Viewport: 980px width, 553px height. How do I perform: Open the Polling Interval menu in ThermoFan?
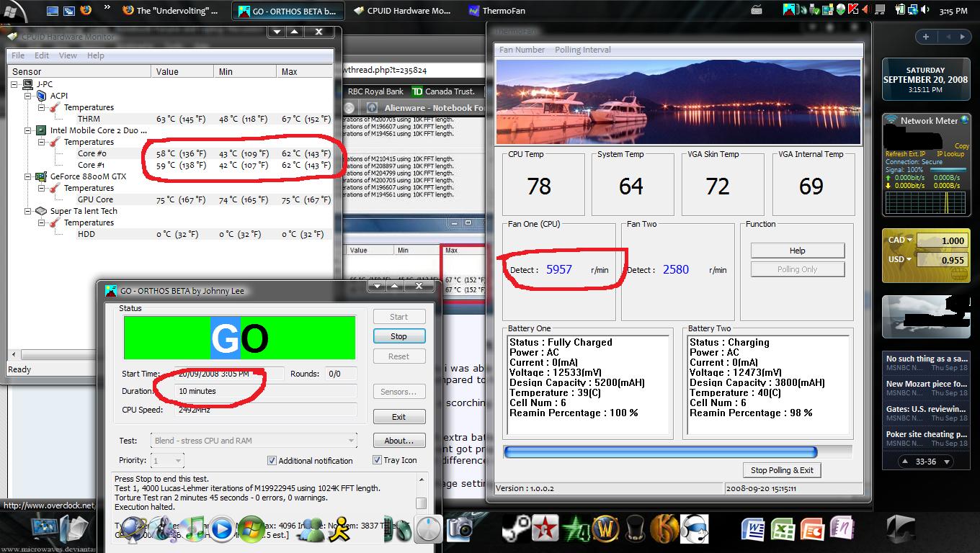pyautogui.click(x=582, y=50)
